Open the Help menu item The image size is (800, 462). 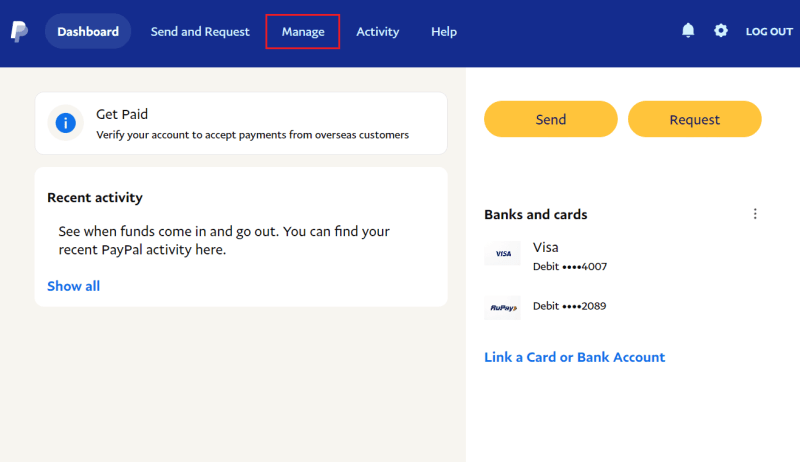coord(444,32)
